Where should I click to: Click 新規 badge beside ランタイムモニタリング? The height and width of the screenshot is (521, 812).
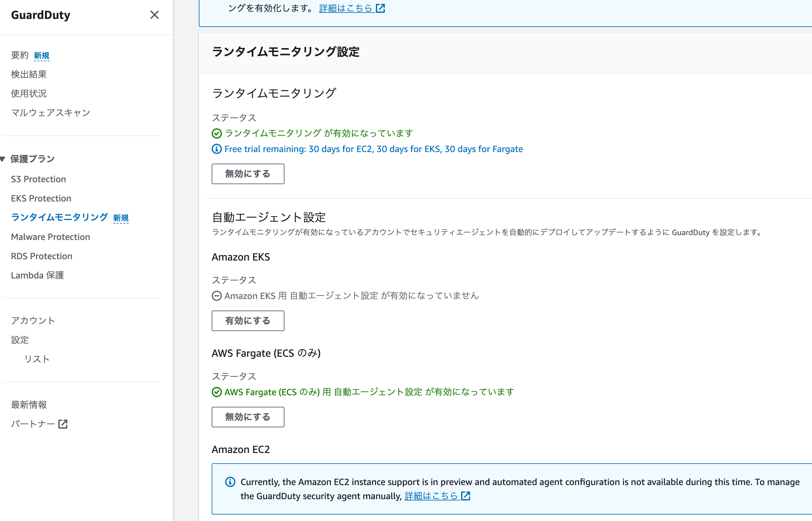(x=121, y=218)
